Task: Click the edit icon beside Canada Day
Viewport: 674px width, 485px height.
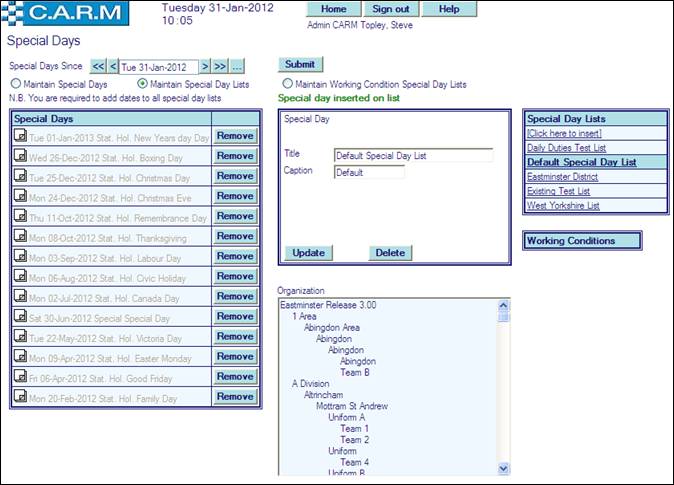Action: (x=20, y=297)
